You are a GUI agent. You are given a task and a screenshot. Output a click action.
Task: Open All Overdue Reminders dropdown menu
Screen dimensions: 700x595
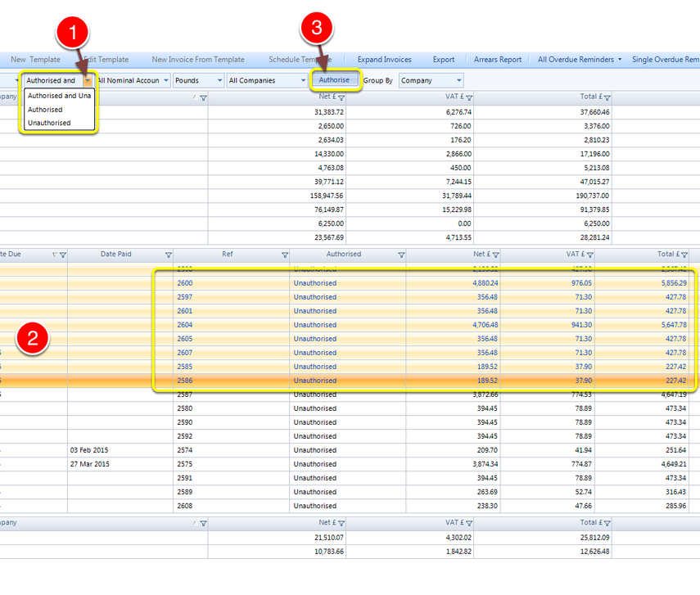click(580, 60)
